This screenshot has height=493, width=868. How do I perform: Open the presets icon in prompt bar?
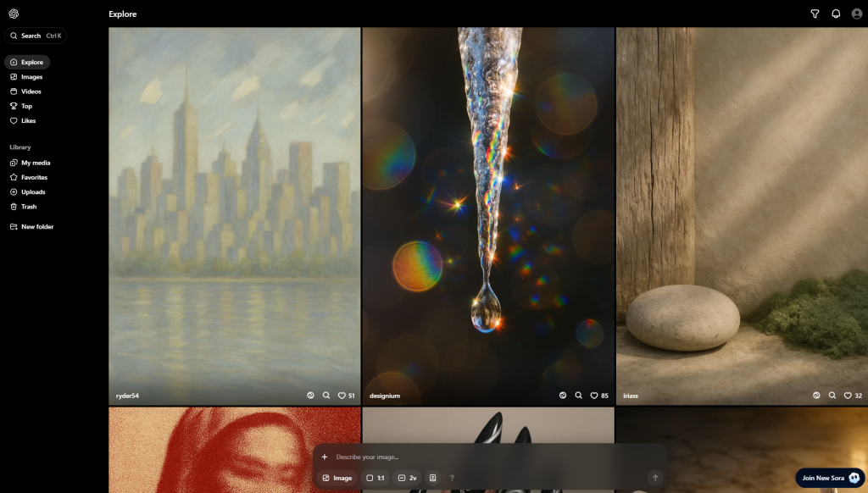pos(432,478)
